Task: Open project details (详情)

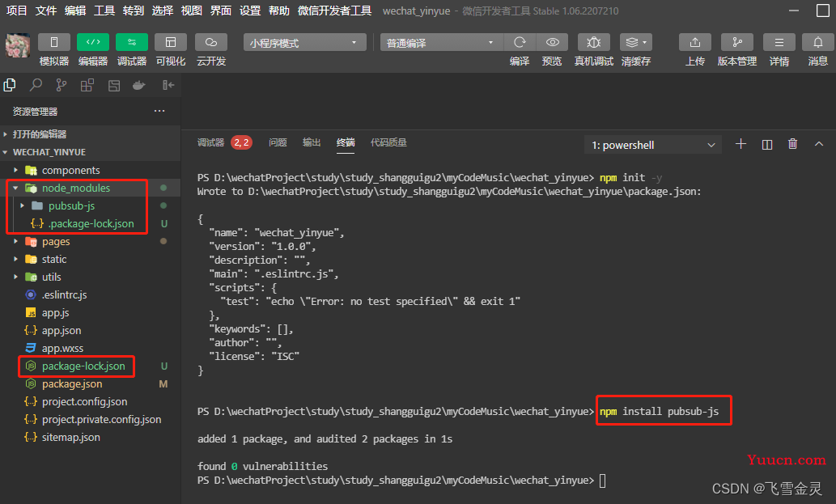Action: pyautogui.click(x=779, y=42)
